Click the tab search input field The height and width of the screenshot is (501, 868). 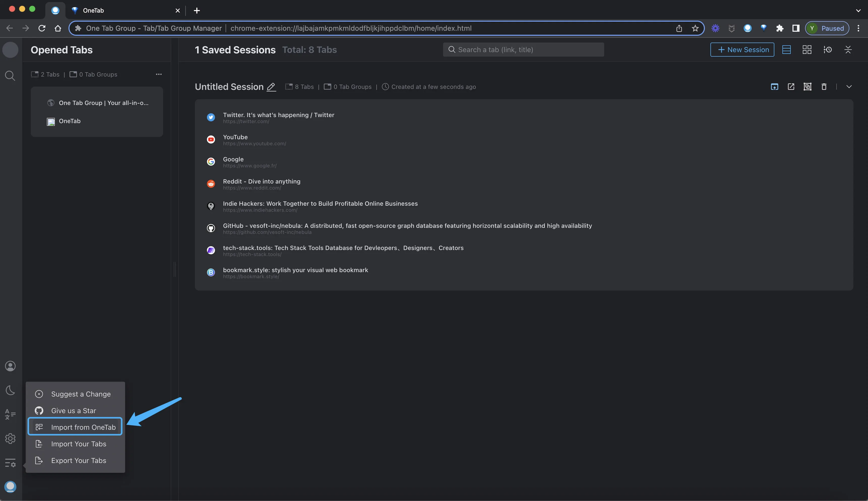coord(523,50)
